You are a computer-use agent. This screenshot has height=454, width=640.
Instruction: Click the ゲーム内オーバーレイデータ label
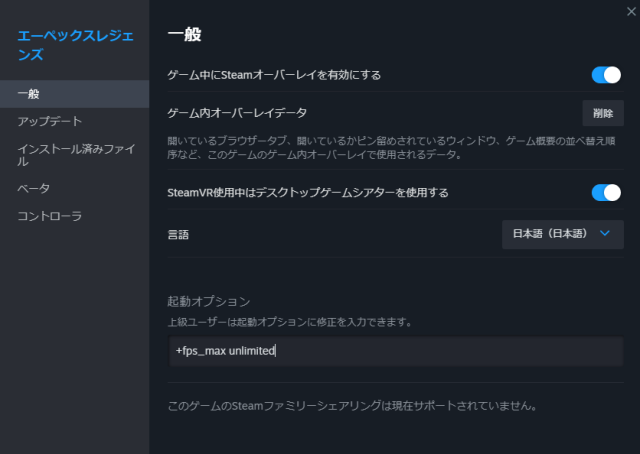click(x=237, y=113)
